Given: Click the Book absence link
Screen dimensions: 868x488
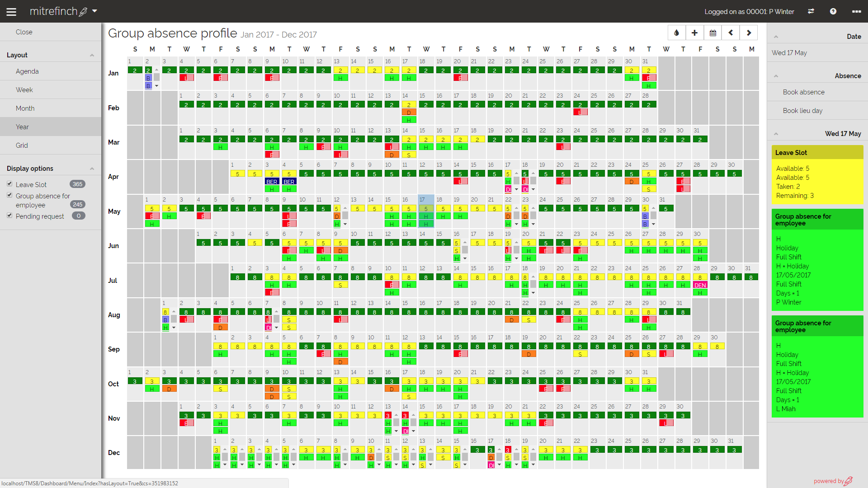Looking at the screenshot, I should click(x=803, y=92).
